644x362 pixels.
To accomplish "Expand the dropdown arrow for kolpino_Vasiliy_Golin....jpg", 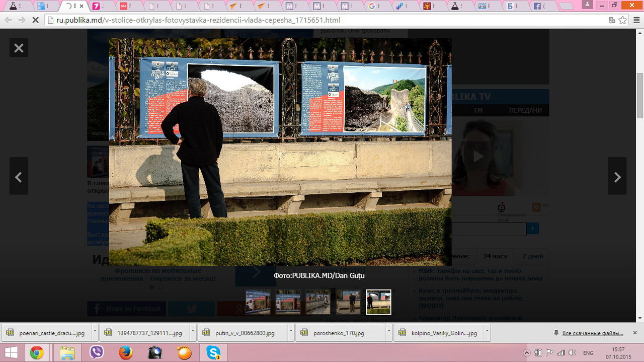I will pyautogui.click(x=487, y=333).
